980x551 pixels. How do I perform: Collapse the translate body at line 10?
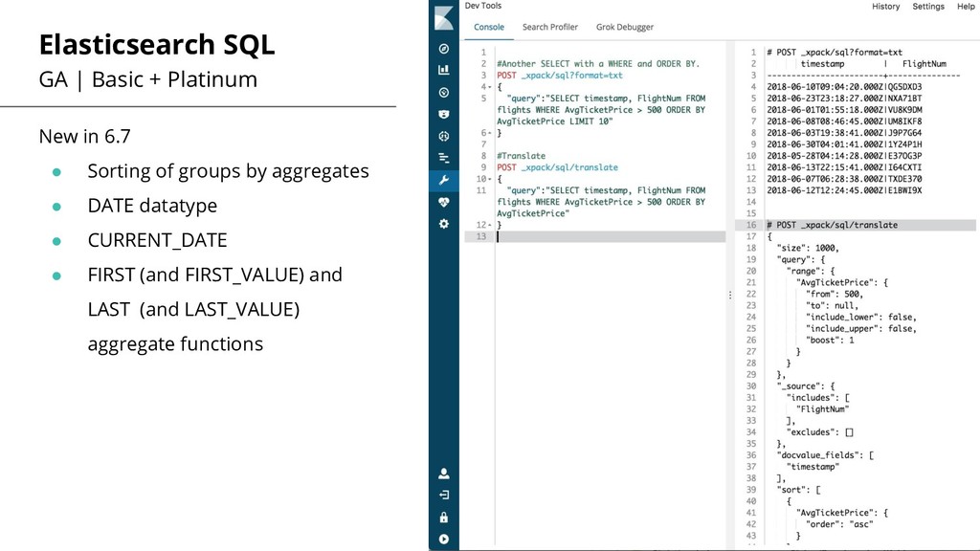tap(490, 179)
